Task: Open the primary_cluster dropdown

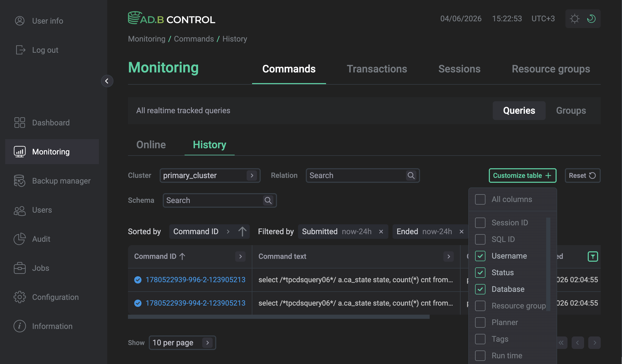Action: point(210,176)
